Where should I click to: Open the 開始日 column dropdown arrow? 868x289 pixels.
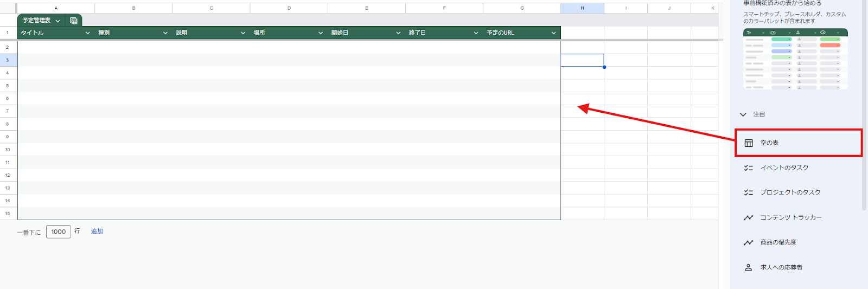point(398,33)
